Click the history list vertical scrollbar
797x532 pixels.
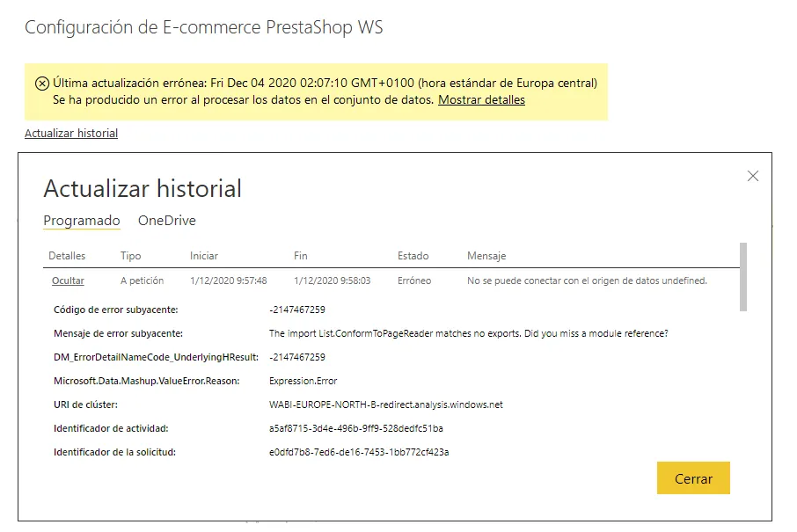point(743,277)
